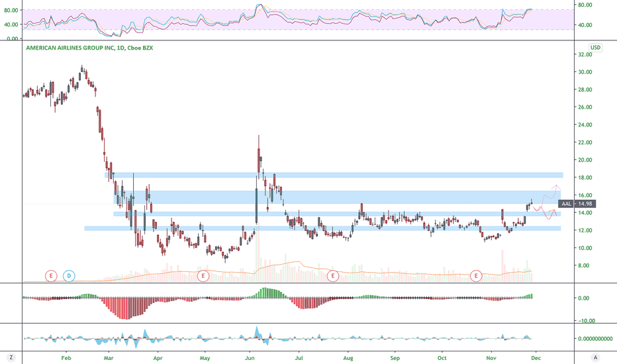Open the earnings "E" marker before August
Viewport: 617px width, 364px height.
[x=332, y=276]
